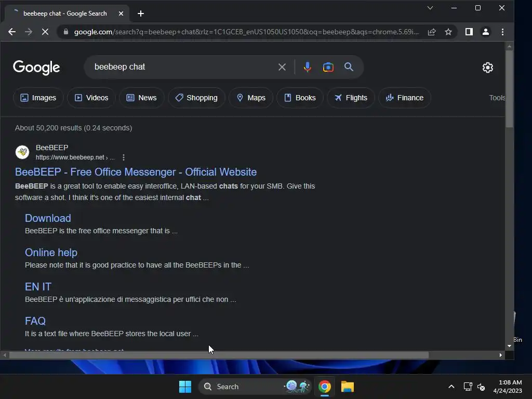532x399 pixels.
Task: Open tab search dropdown chevron
Action: pyautogui.click(x=430, y=8)
